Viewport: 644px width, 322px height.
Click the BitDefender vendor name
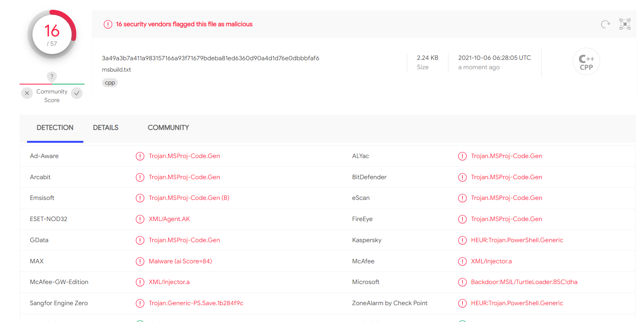(x=369, y=177)
